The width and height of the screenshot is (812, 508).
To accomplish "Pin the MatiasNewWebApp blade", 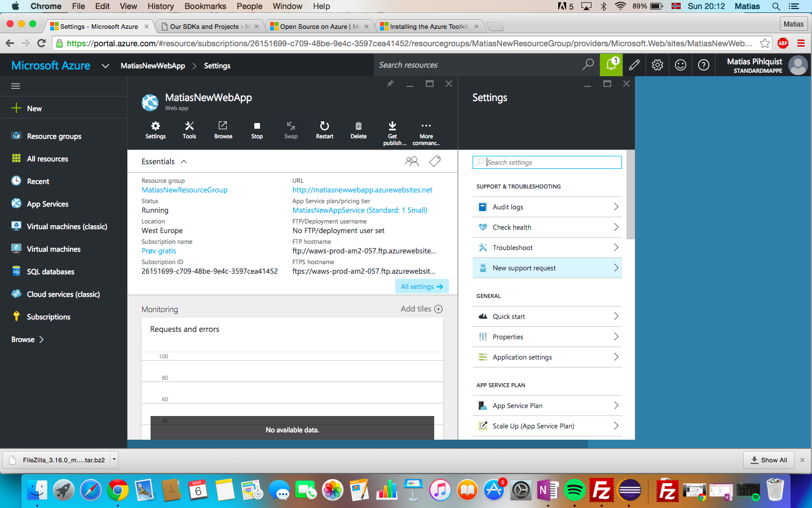I will click(390, 84).
